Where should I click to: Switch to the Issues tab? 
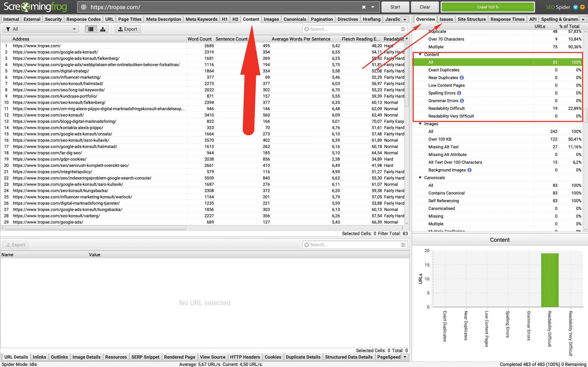(446, 19)
